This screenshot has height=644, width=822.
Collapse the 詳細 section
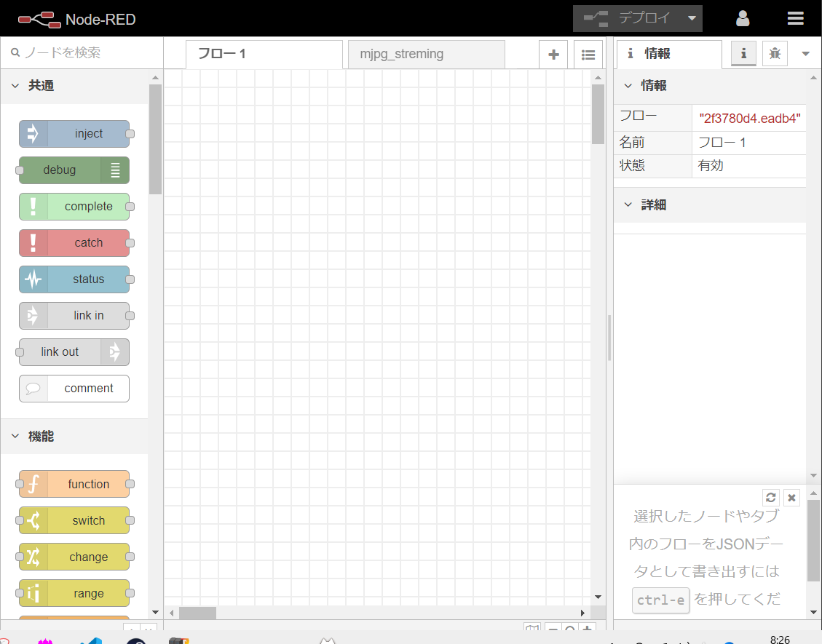[x=709, y=205]
